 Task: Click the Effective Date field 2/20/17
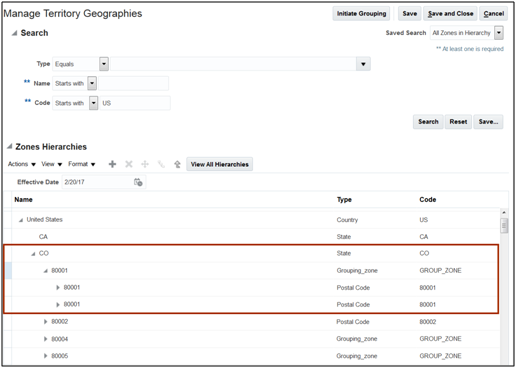pyautogui.click(x=97, y=182)
